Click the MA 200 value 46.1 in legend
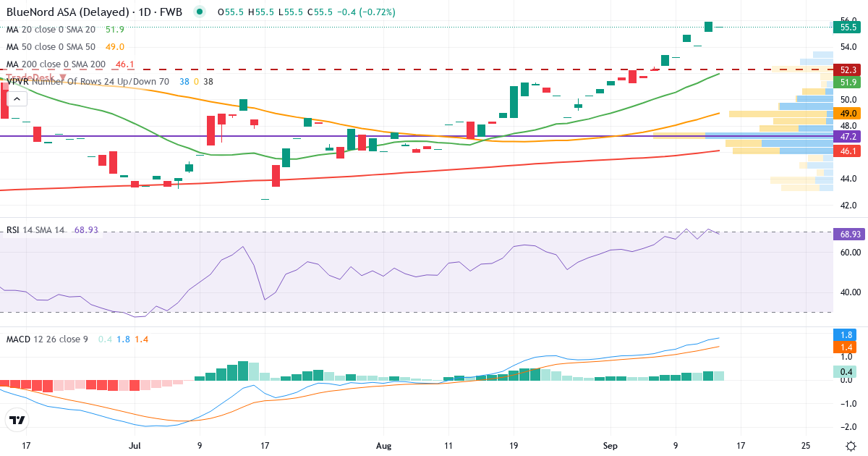This screenshot has width=868, height=456. coord(124,64)
